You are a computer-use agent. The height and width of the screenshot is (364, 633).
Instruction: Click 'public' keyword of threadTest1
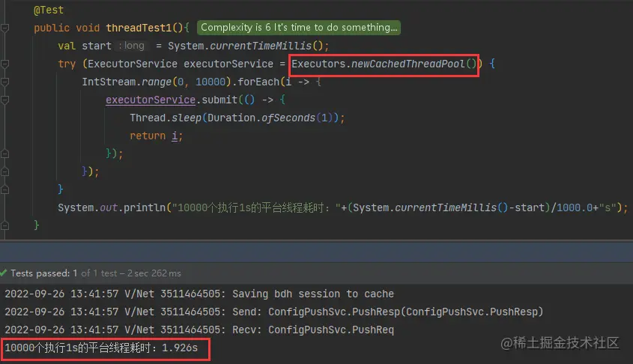coord(52,28)
